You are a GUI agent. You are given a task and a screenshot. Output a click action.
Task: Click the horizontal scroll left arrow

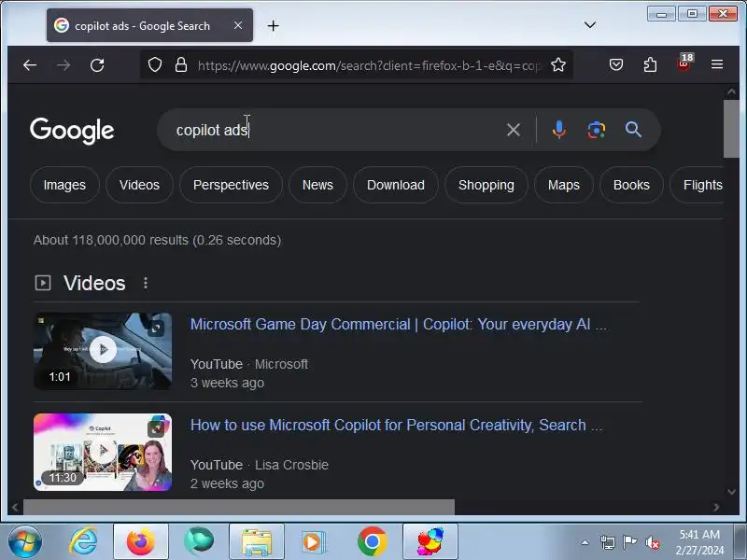(x=15, y=508)
